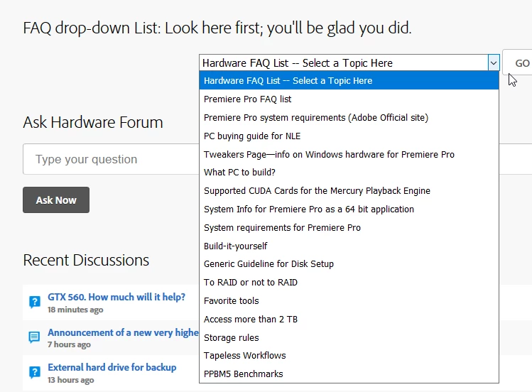This screenshot has width=532, height=392.
Task: Click the FAQ select box text field
Action: click(344, 63)
